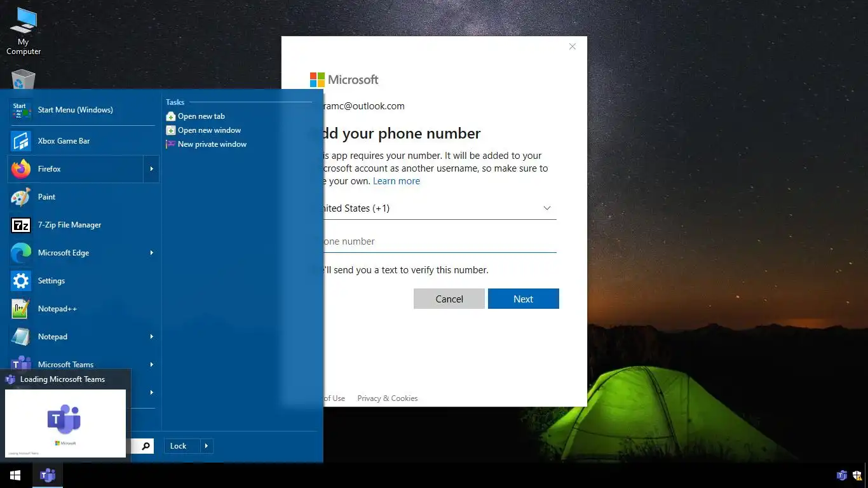The width and height of the screenshot is (868, 488).
Task: Open the Loading Microsoft Teams preview thumbnail
Action: [x=65, y=423]
